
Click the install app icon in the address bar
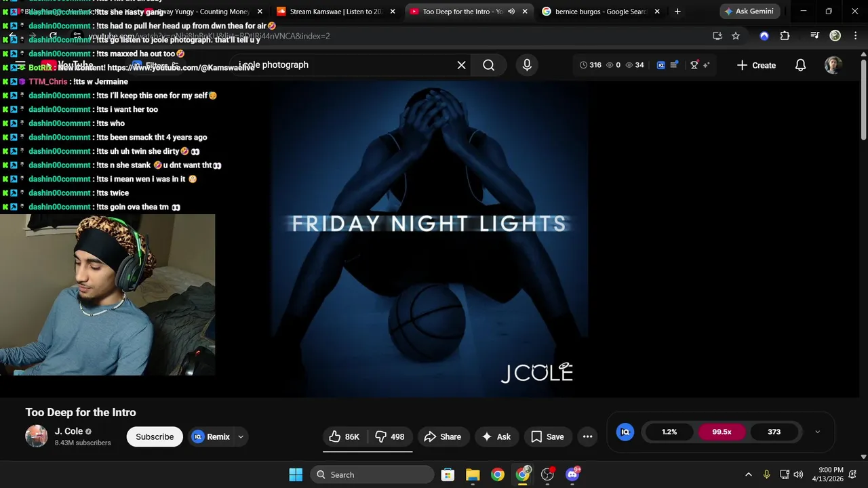717,36
